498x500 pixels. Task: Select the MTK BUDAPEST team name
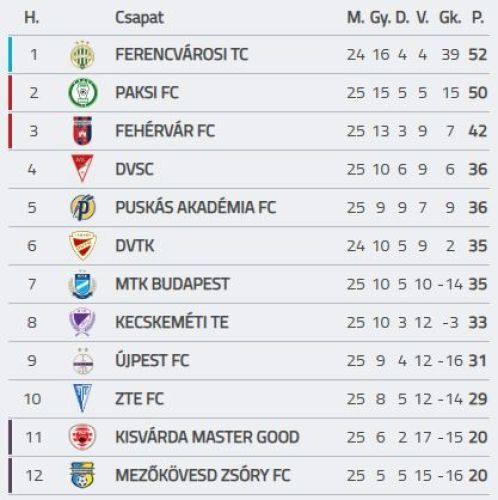[172, 284]
